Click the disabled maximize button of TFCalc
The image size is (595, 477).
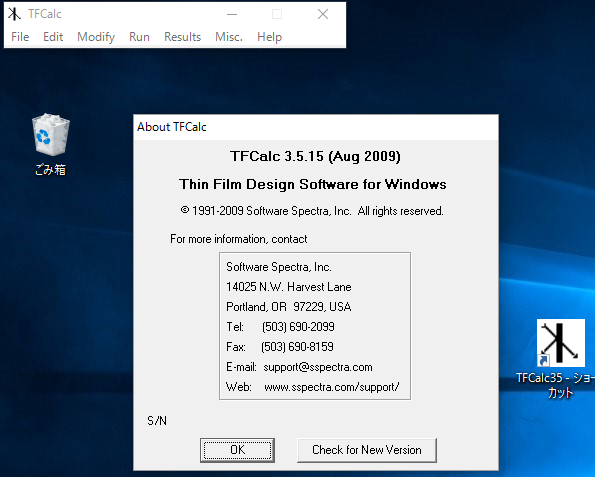[x=277, y=14]
